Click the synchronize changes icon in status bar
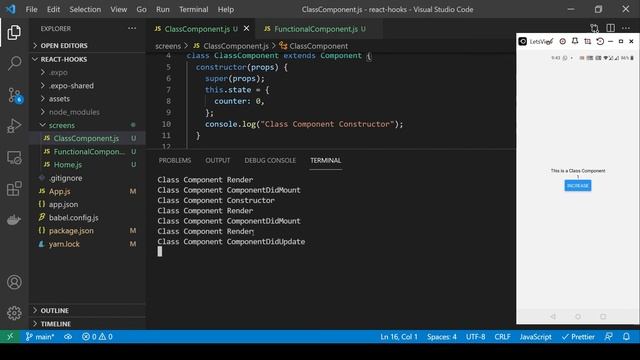Screen dimensions: 640x360 coord(68,337)
